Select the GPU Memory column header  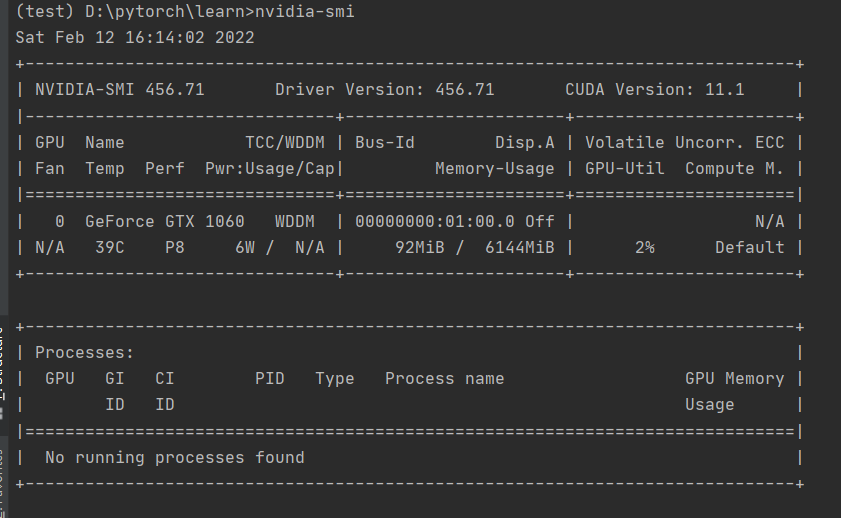click(734, 379)
